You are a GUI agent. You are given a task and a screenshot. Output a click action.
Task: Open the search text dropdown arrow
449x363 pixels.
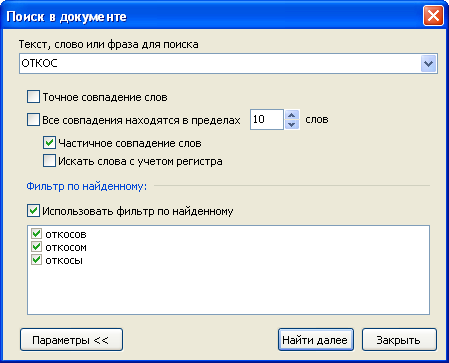(x=428, y=63)
